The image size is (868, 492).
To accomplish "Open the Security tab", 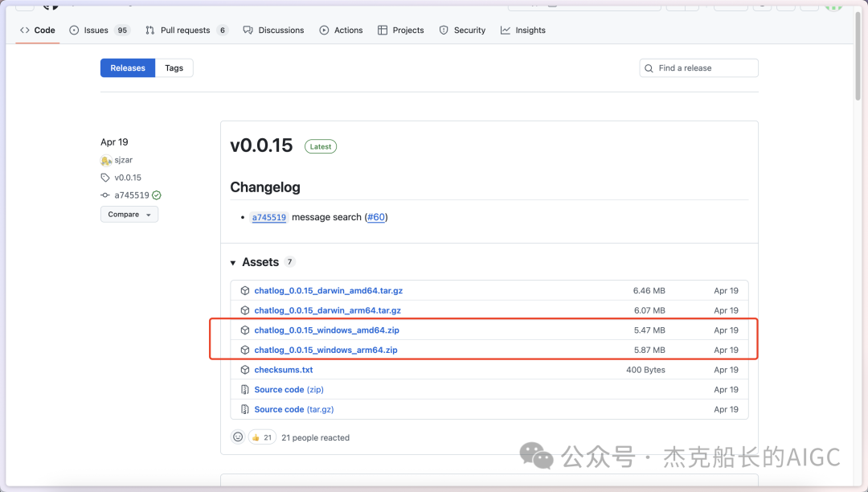I will [x=462, y=31].
